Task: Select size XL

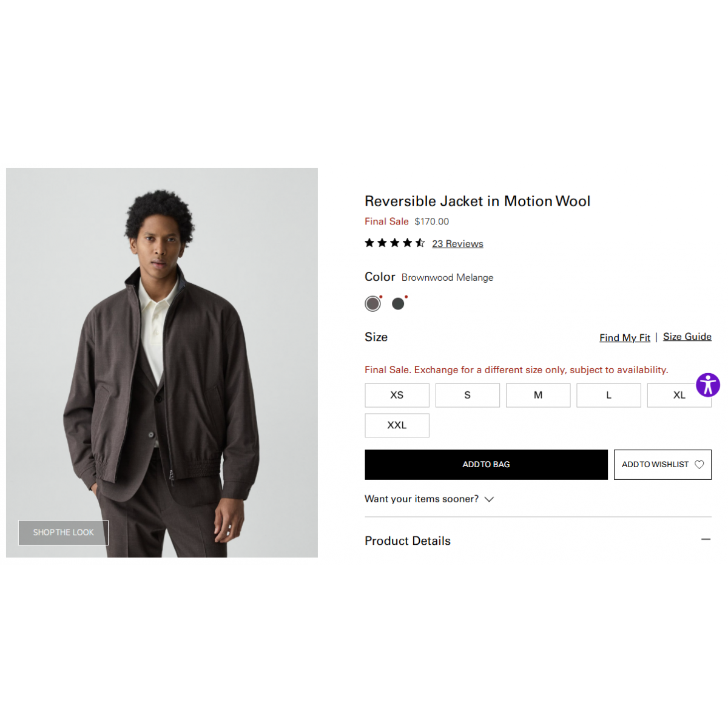Action: coord(673,395)
